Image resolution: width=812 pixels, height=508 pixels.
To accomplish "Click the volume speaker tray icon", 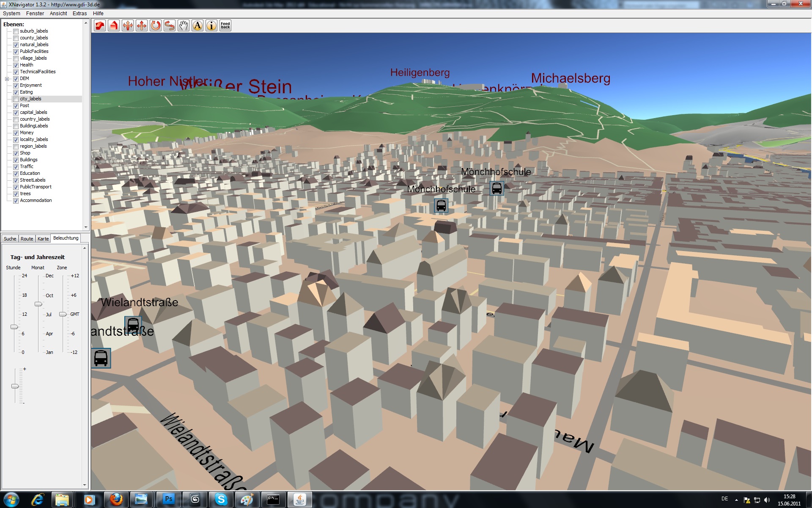I will (767, 500).
